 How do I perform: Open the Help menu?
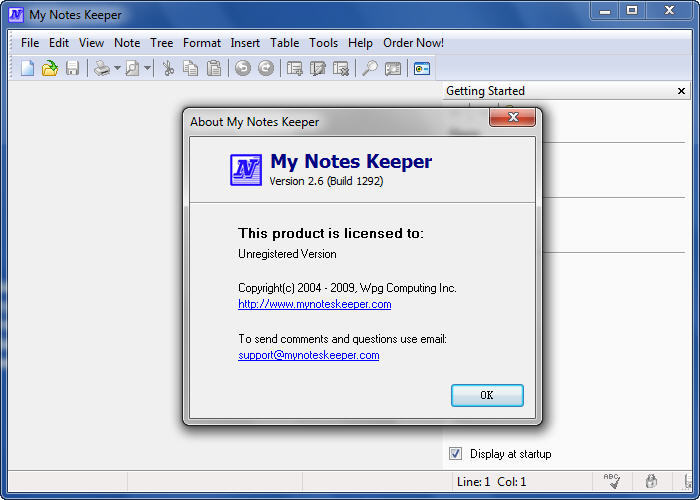coord(360,43)
